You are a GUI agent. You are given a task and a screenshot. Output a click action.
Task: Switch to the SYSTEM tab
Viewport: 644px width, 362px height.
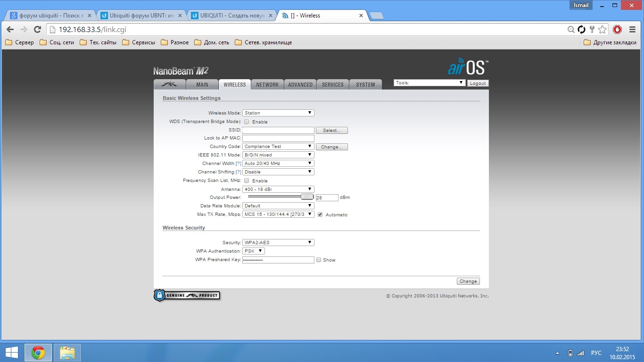(x=365, y=85)
